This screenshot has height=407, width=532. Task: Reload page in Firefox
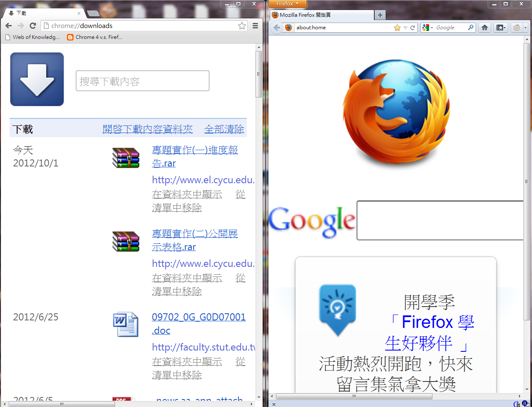(x=413, y=28)
